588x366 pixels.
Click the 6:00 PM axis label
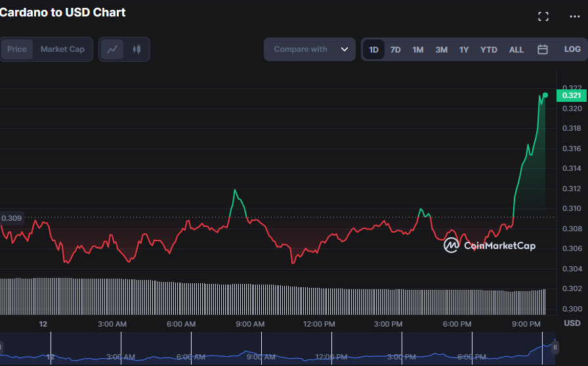tap(457, 324)
